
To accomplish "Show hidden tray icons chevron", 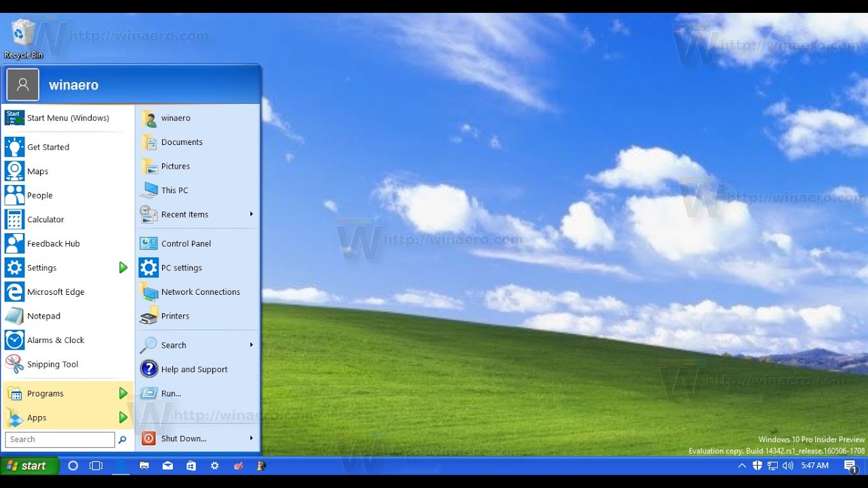I will click(742, 466).
